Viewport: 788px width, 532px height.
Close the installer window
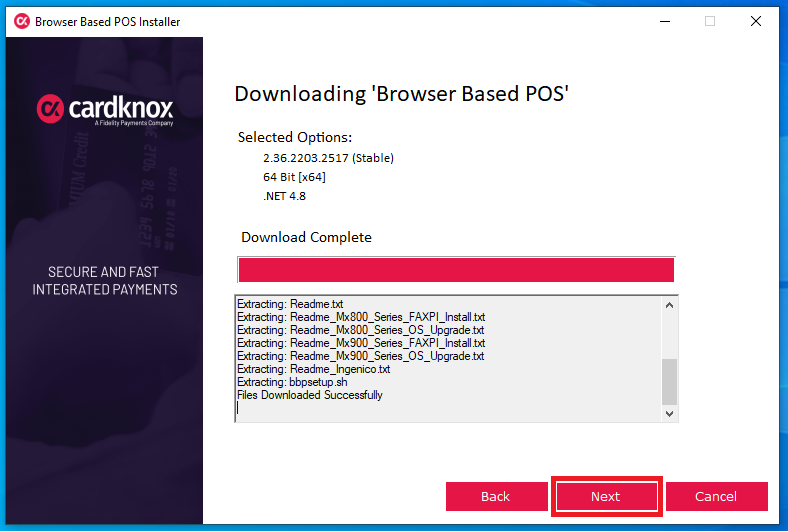coord(755,21)
